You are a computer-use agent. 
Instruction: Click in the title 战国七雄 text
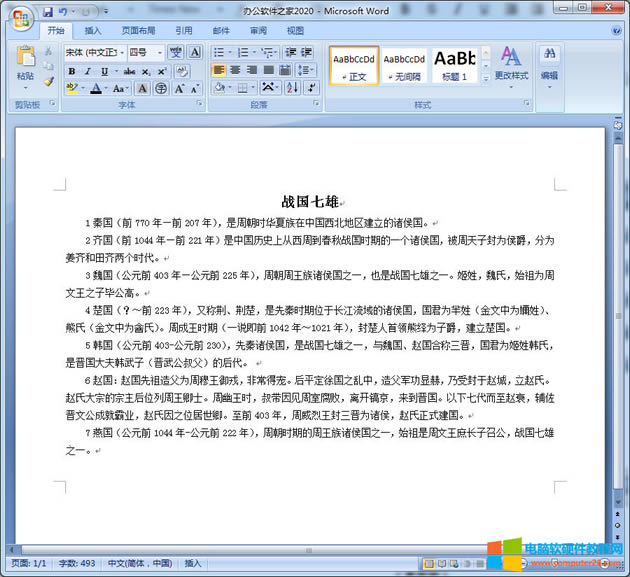[x=310, y=202]
